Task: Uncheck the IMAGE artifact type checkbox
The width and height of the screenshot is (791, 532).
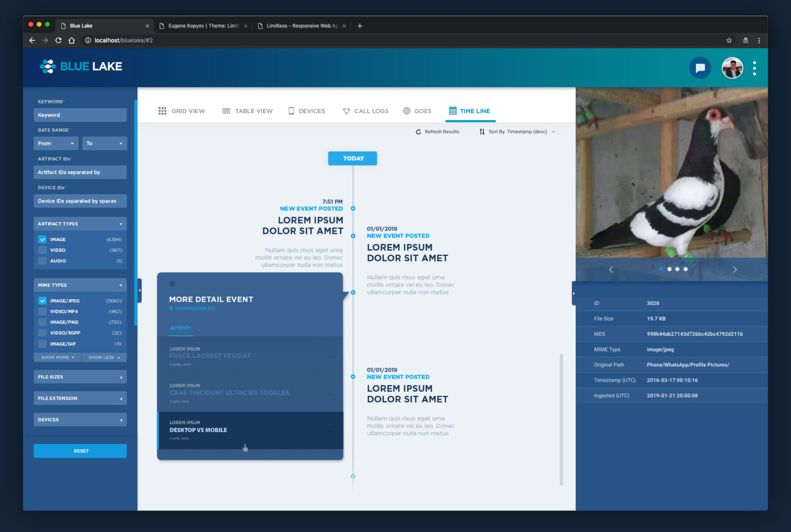Action: click(x=43, y=239)
